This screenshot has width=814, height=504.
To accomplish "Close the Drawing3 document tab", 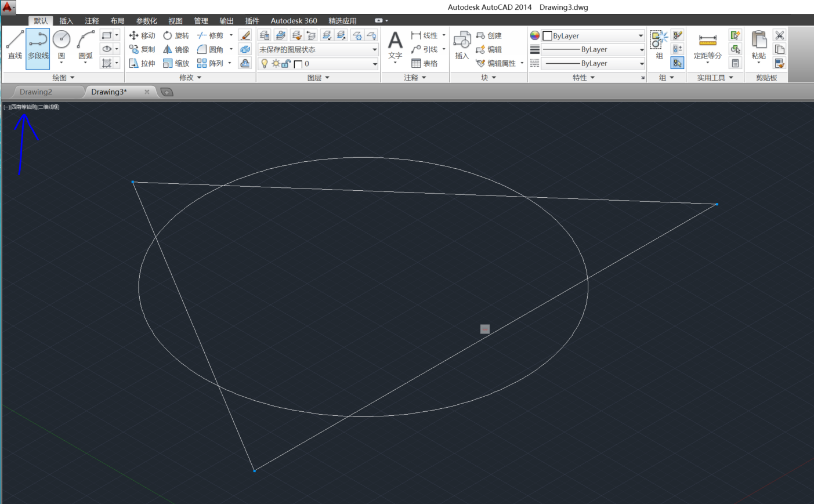I will pos(147,92).
